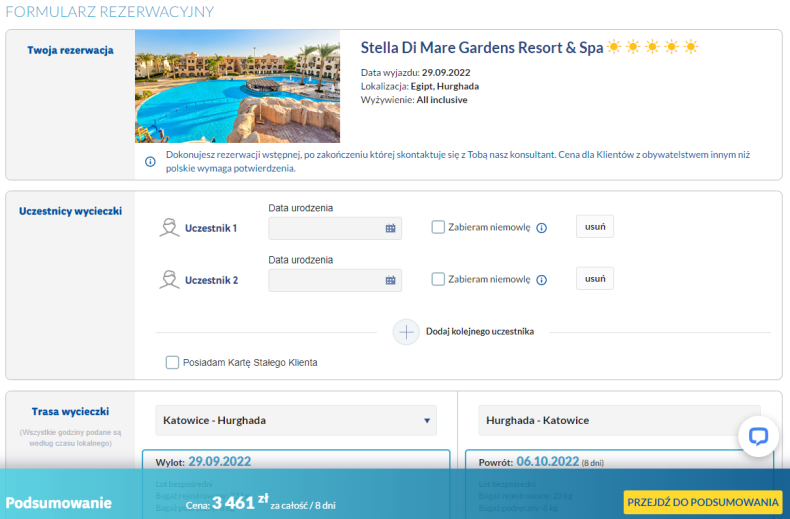The image size is (790, 519).
Task: Open calendar icon for Uczestnik 1 birth date
Action: (390, 228)
